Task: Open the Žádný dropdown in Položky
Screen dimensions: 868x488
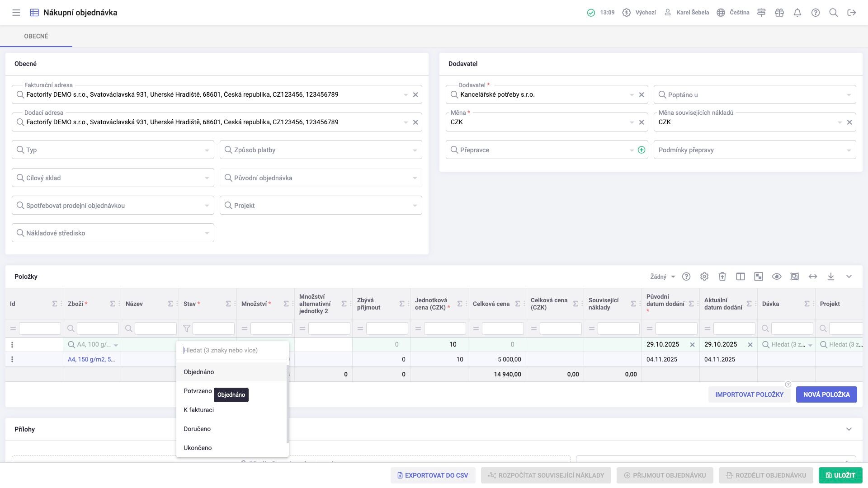Action: [662, 277]
